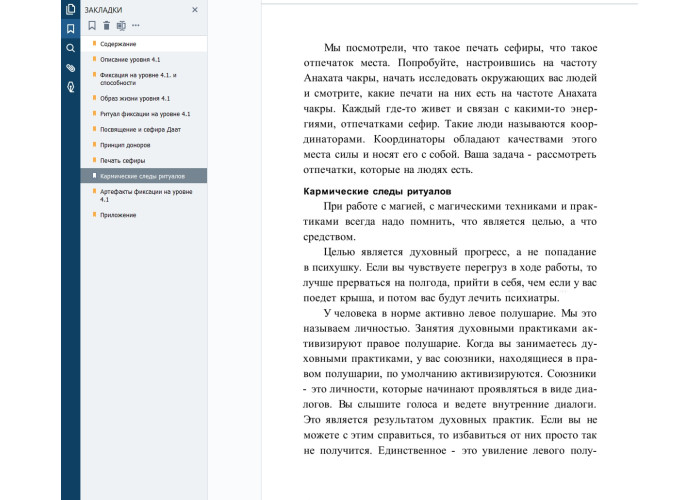The width and height of the screenshot is (700, 500).
Task: Close the Закладки bookmarks panel
Action: pyautogui.click(x=195, y=9)
